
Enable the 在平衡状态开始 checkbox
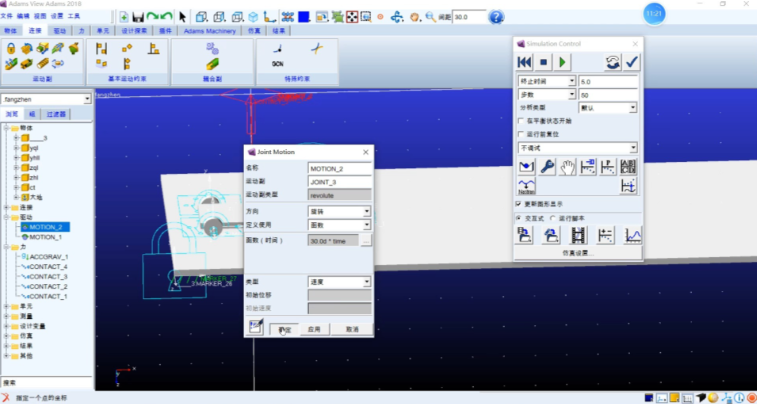point(519,121)
